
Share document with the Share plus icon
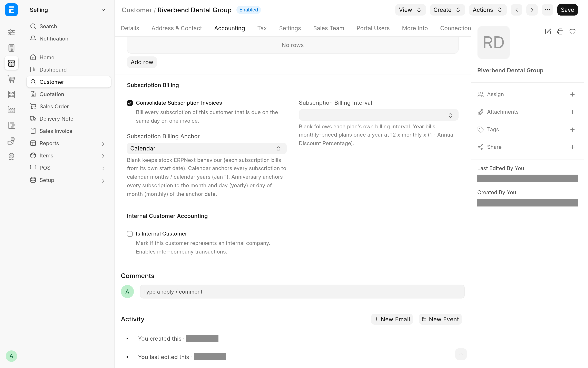572,147
